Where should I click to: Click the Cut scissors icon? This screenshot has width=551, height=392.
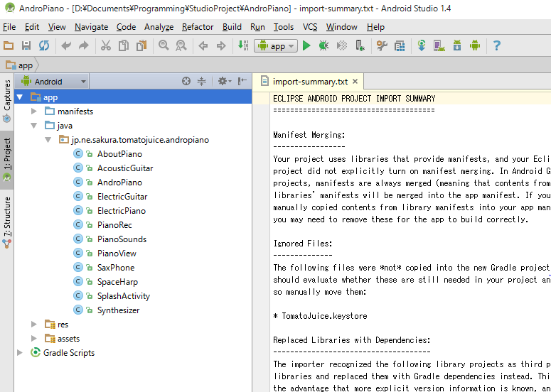click(x=105, y=46)
